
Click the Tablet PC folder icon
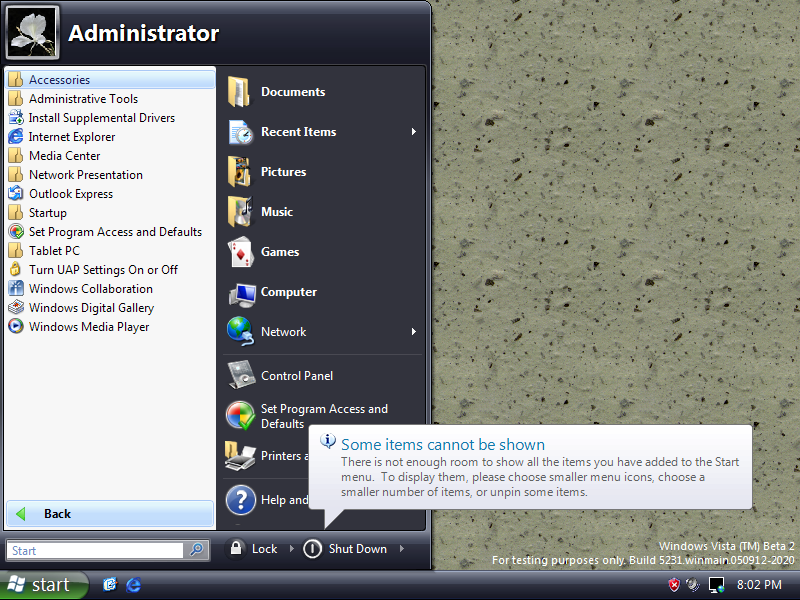point(16,251)
